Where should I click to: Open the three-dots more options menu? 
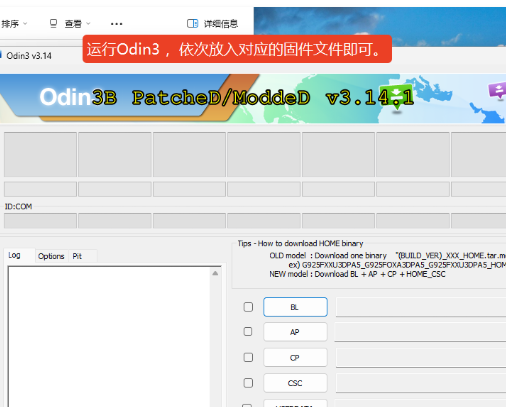pos(116,24)
